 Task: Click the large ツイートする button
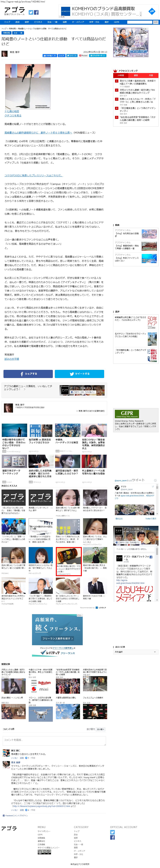point(79,374)
